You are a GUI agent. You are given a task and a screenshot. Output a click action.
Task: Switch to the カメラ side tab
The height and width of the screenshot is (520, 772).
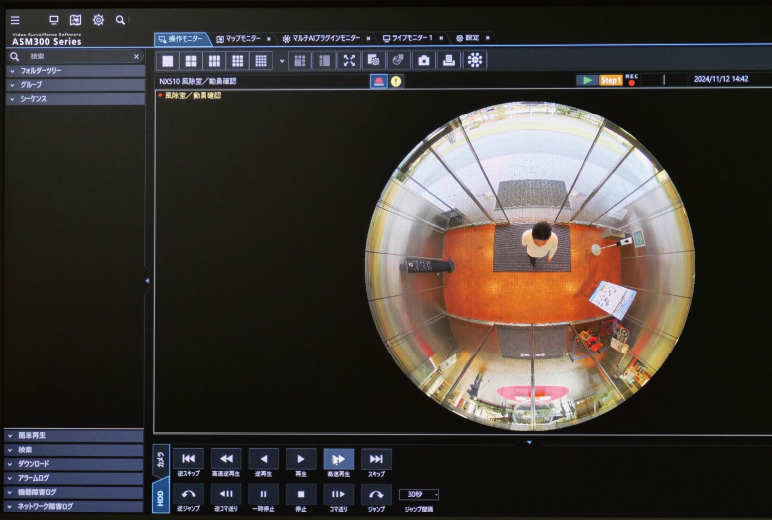pos(160,460)
